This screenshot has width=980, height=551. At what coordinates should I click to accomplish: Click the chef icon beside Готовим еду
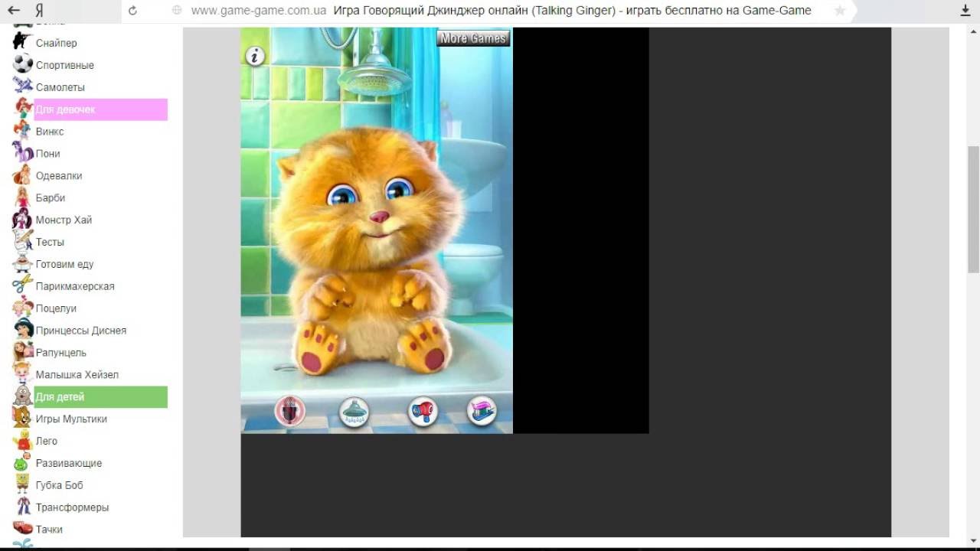click(23, 263)
